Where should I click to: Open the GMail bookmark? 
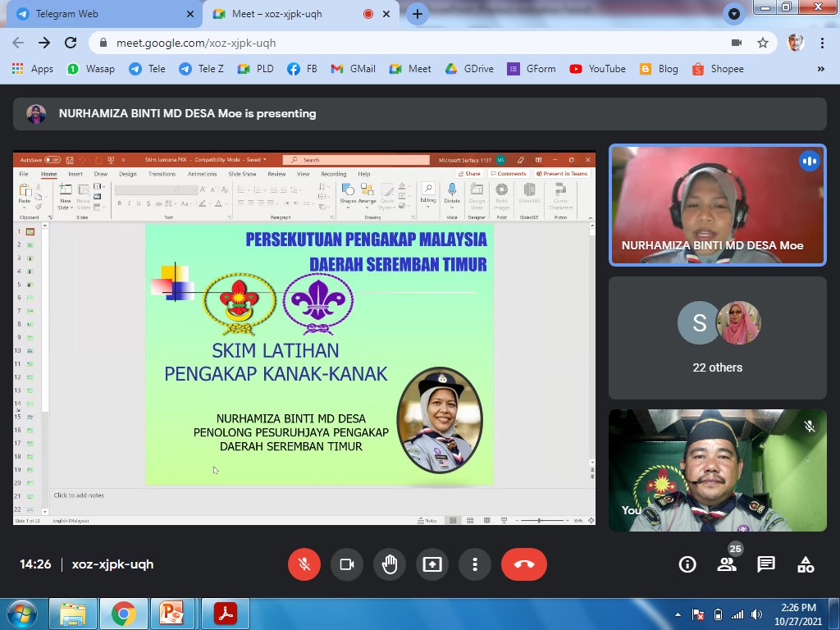(353, 69)
